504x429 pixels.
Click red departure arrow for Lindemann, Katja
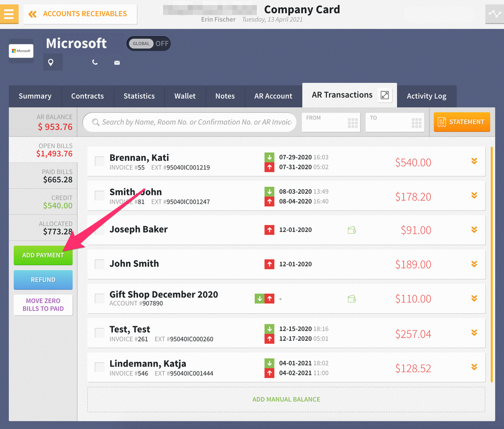[x=270, y=373]
